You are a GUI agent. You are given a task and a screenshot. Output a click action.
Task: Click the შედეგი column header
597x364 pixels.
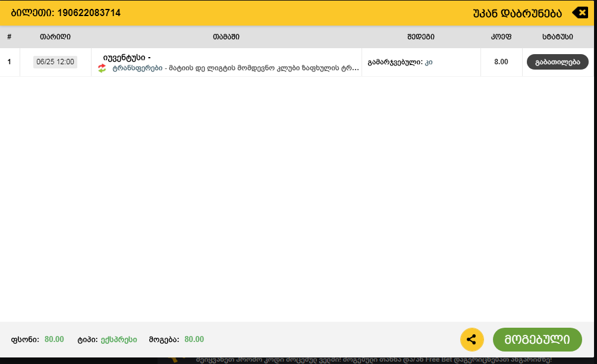pos(420,36)
